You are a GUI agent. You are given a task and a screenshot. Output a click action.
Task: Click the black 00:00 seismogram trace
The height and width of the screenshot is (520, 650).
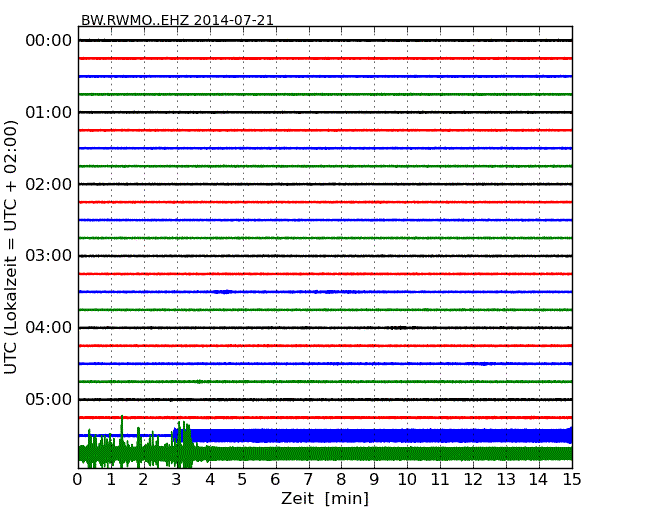coord(325,40)
